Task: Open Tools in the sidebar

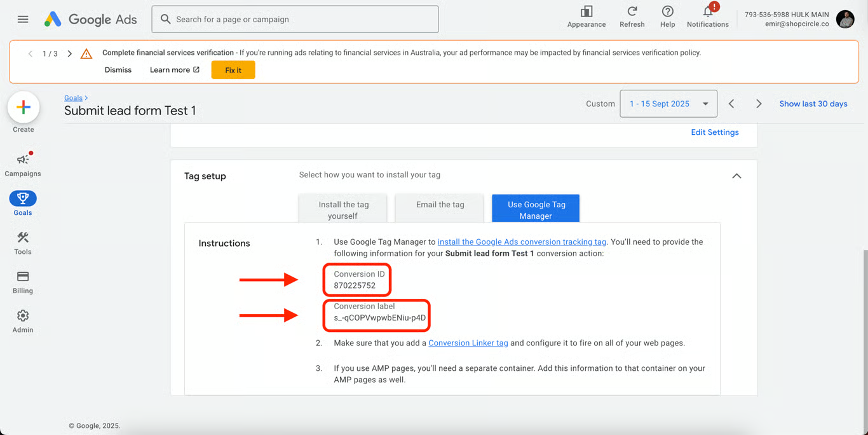Action: tap(23, 243)
